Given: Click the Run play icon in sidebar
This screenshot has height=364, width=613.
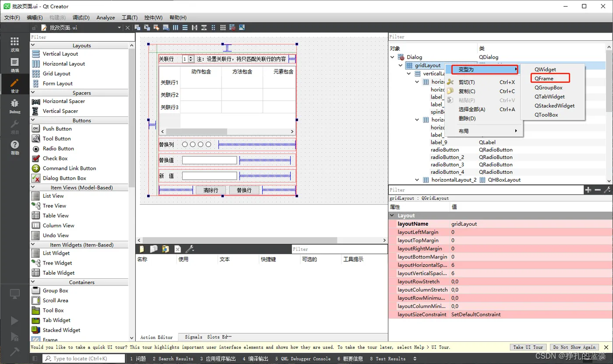Looking at the screenshot, I should (x=14, y=321).
